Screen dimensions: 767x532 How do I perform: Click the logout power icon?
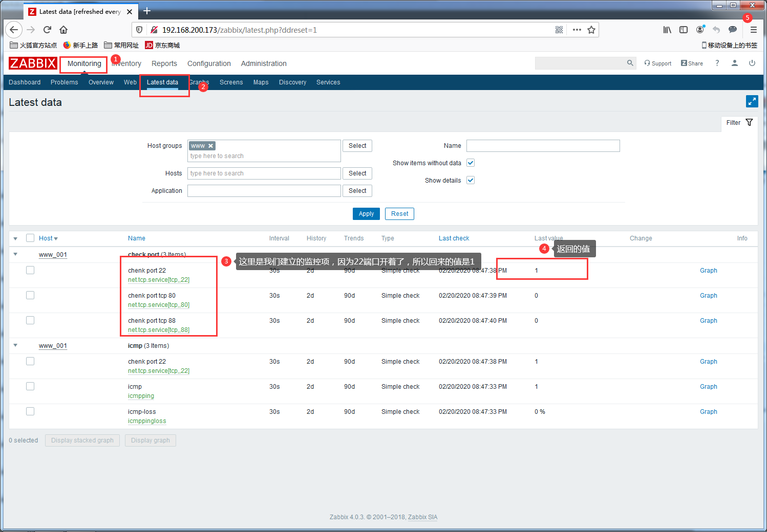752,63
